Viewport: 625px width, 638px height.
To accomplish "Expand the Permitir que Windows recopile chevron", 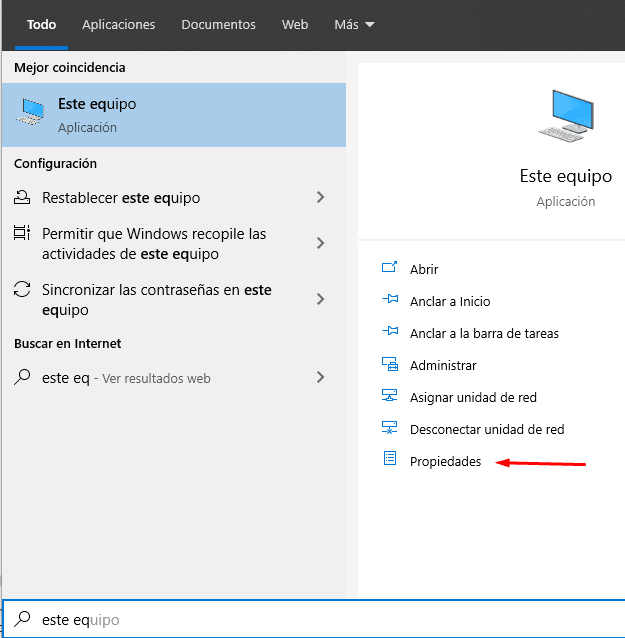I will pyautogui.click(x=321, y=243).
